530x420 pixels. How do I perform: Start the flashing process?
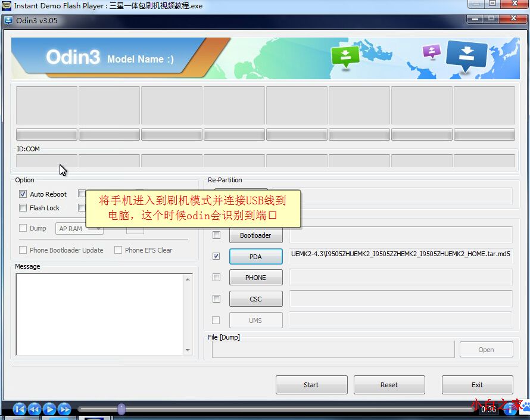coord(311,385)
